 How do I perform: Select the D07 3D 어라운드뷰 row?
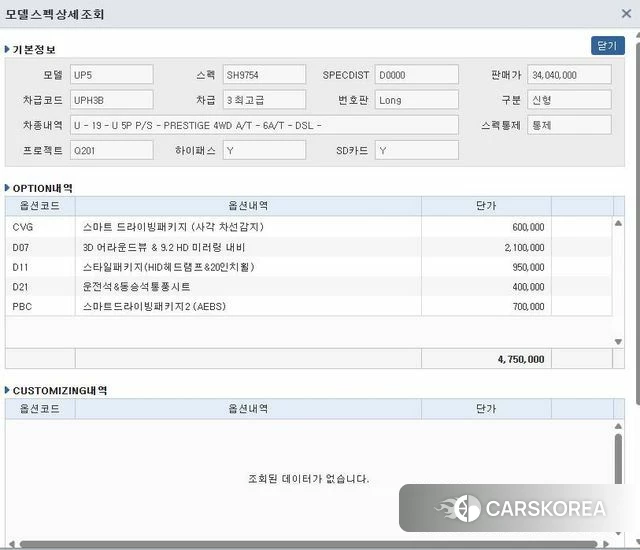309,247
